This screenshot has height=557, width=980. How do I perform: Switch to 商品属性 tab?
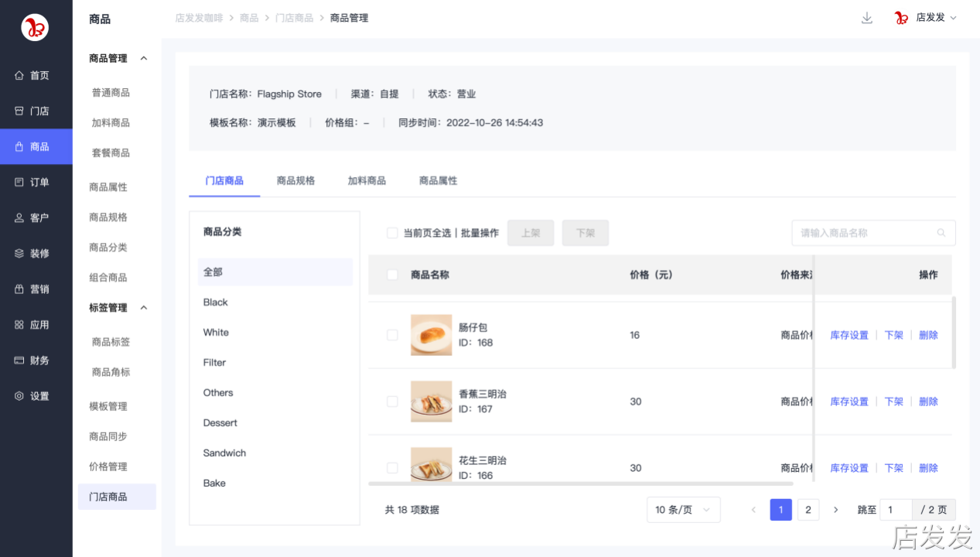click(439, 180)
